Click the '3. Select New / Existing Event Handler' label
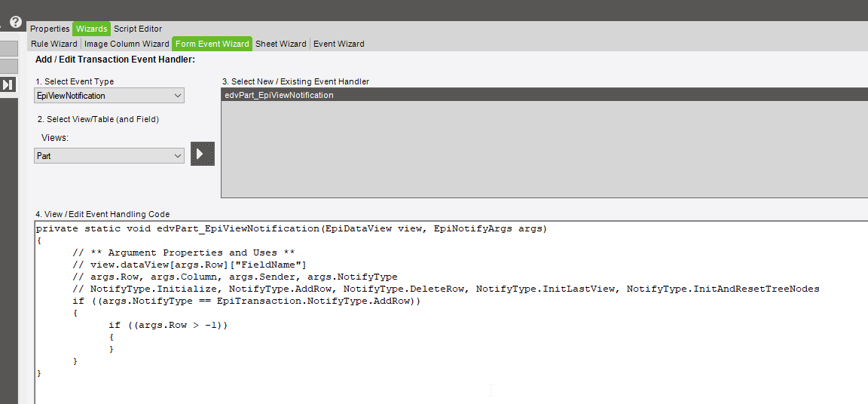Image resolution: width=868 pixels, height=404 pixels. point(295,81)
